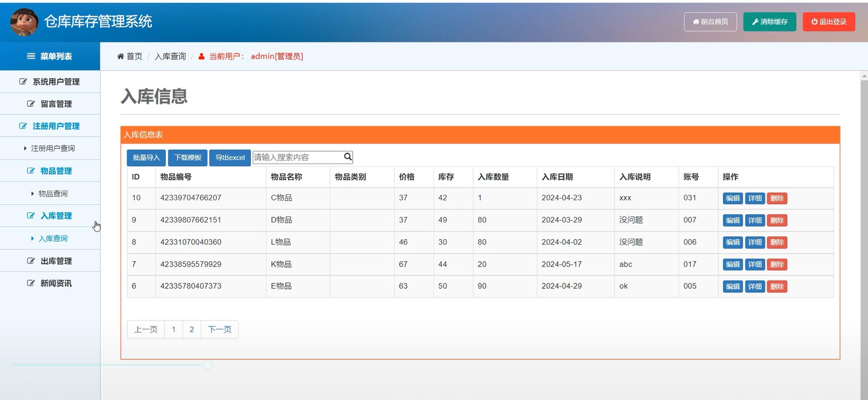Open 前台首页 from the header
Screen dimensions: 868x400
(710, 22)
